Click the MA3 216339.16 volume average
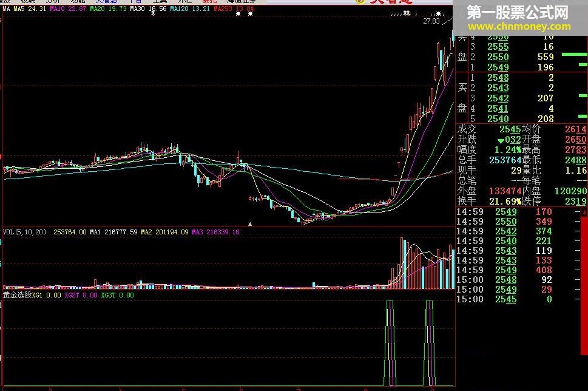Screen dimensions: 588x391 215,232
